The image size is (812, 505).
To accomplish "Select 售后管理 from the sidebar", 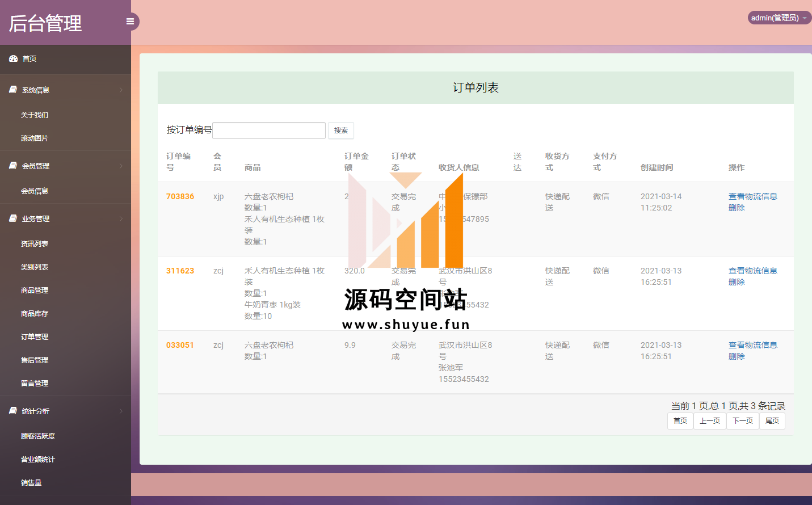I will pyautogui.click(x=35, y=360).
